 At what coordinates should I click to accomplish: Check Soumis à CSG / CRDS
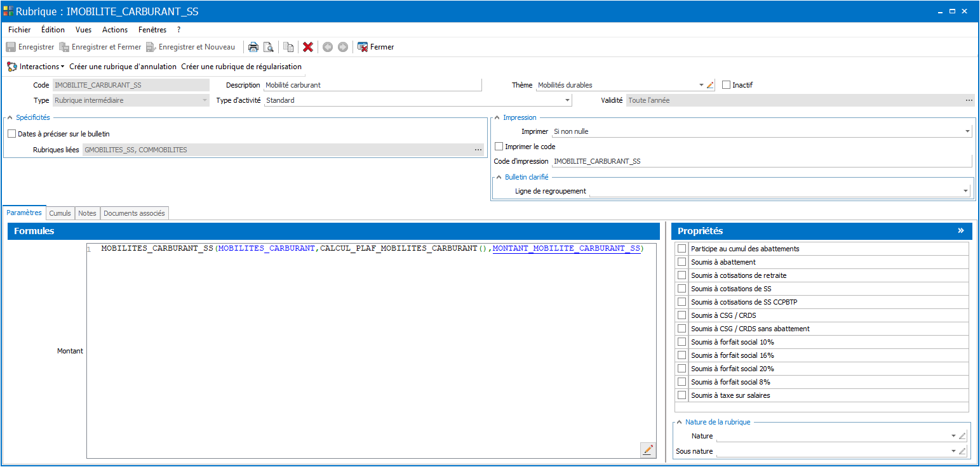[x=681, y=315]
